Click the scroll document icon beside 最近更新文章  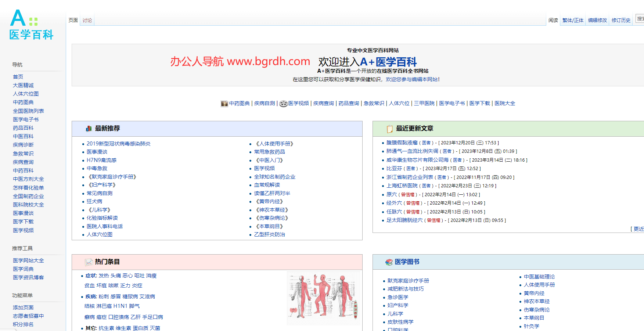click(x=389, y=129)
